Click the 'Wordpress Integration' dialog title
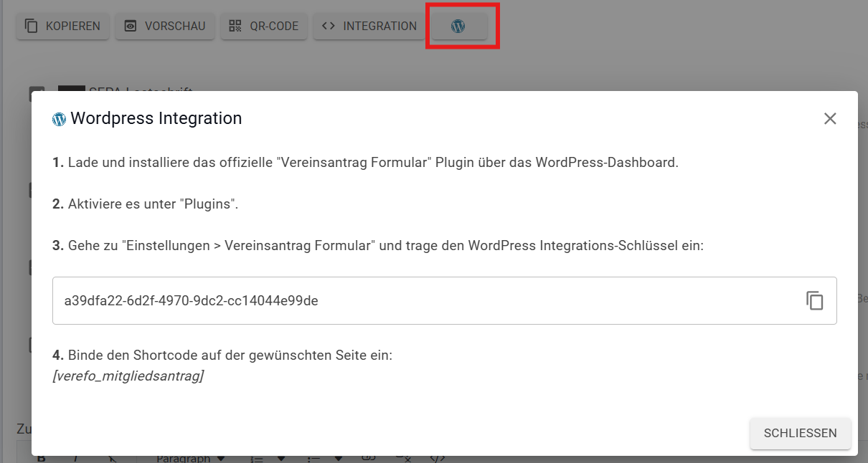868x463 pixels. (x=156, y=119)
